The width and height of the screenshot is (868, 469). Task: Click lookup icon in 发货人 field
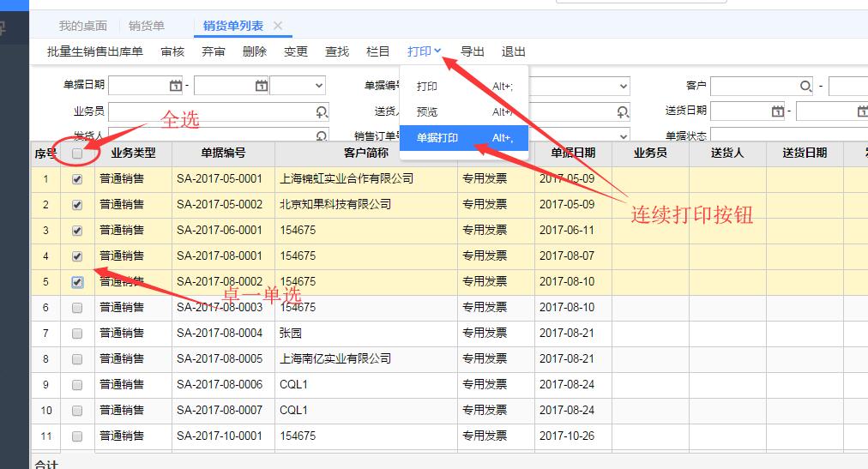point(322,135)
